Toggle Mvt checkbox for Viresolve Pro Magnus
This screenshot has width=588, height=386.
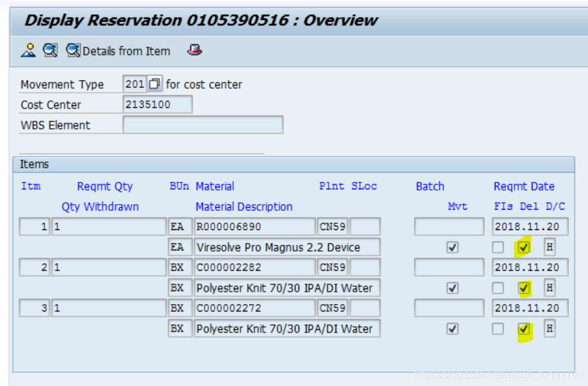point(452,247)
